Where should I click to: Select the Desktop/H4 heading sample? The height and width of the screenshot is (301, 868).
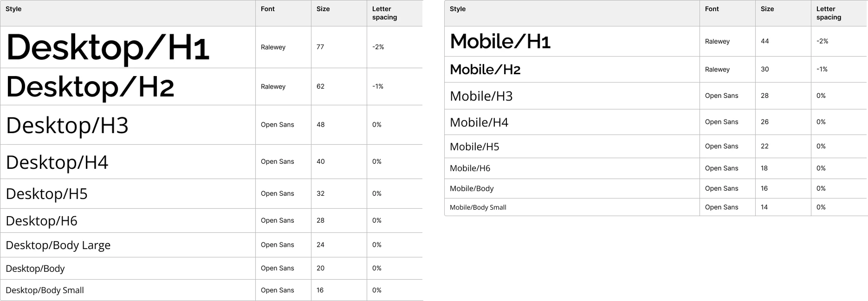[57, 162]
